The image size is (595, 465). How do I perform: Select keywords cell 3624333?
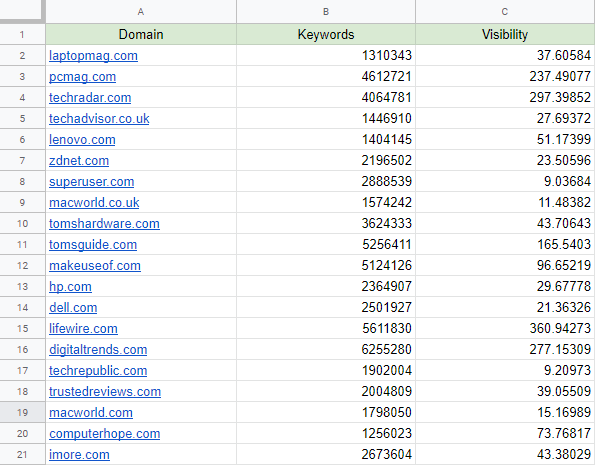[326, 224]
